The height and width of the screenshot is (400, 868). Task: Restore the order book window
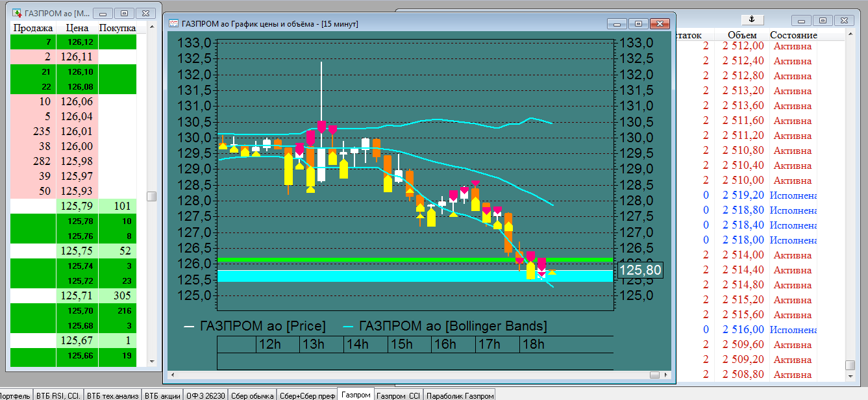click(125, 12)
